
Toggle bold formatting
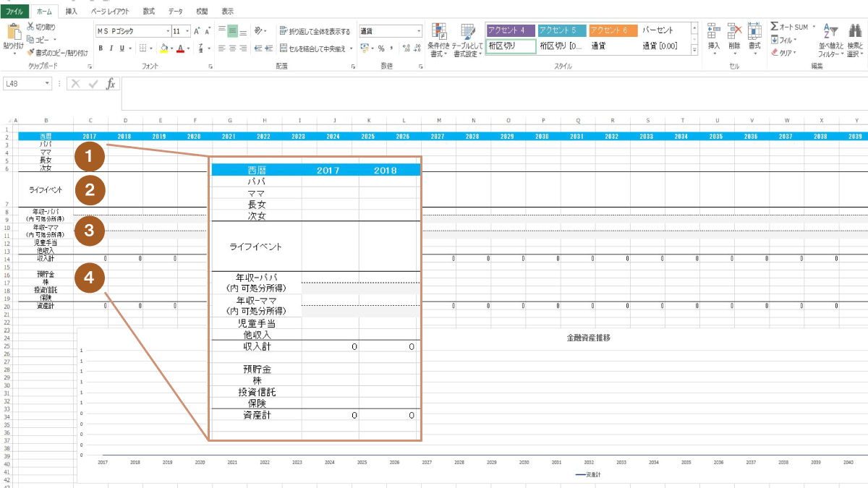101,48
